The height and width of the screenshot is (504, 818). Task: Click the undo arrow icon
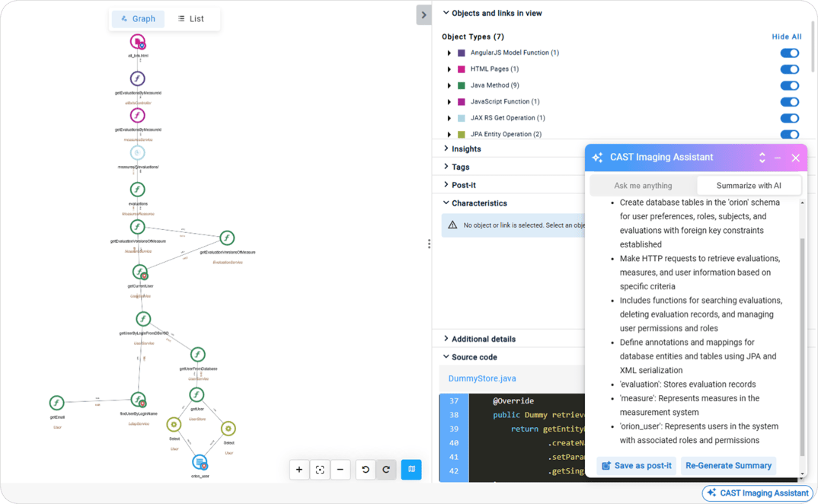366,470
